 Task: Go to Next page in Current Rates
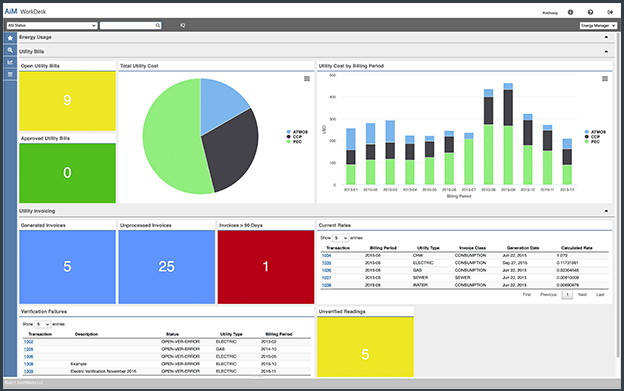[x=582, y=295]
